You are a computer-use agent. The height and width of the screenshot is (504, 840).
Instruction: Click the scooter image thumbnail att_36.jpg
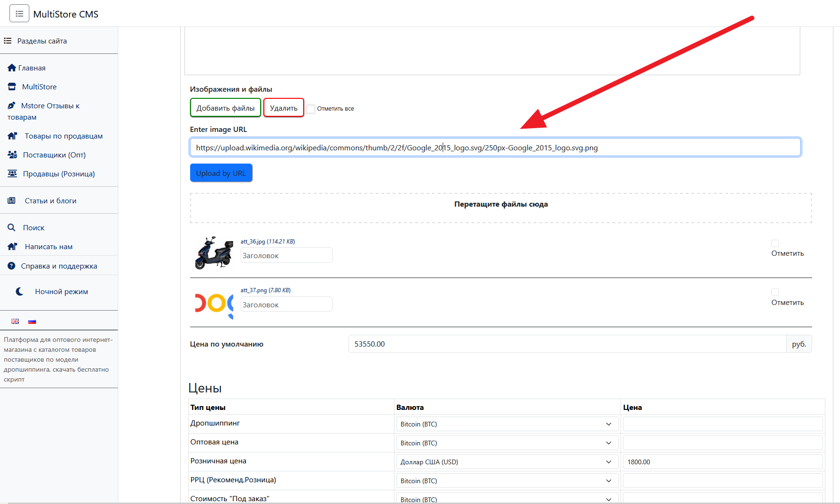pos(214,253)
